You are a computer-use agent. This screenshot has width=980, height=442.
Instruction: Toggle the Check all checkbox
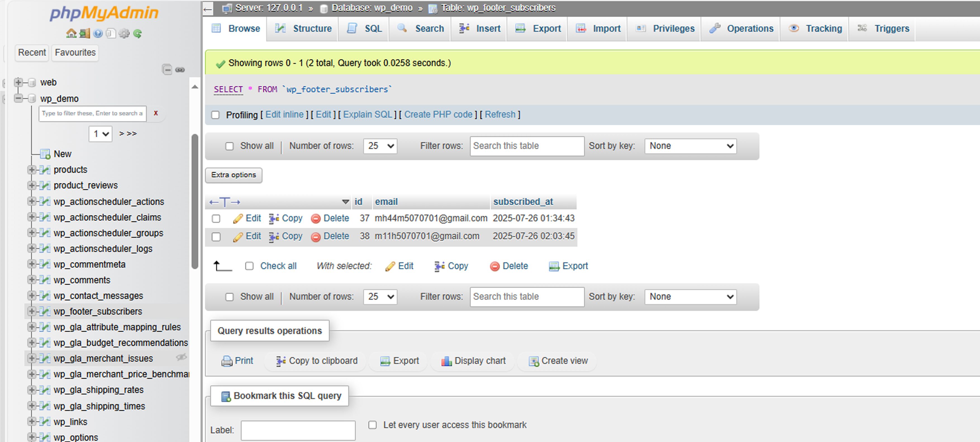(249, 266)
